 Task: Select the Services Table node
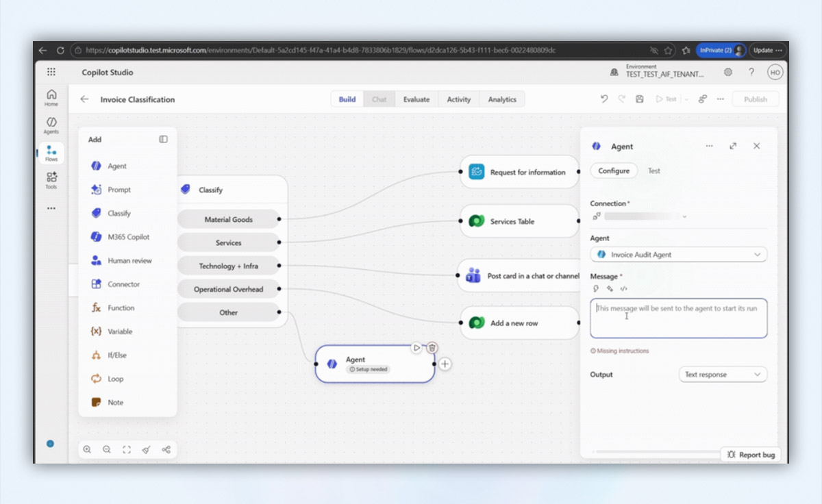click(519, 221)
